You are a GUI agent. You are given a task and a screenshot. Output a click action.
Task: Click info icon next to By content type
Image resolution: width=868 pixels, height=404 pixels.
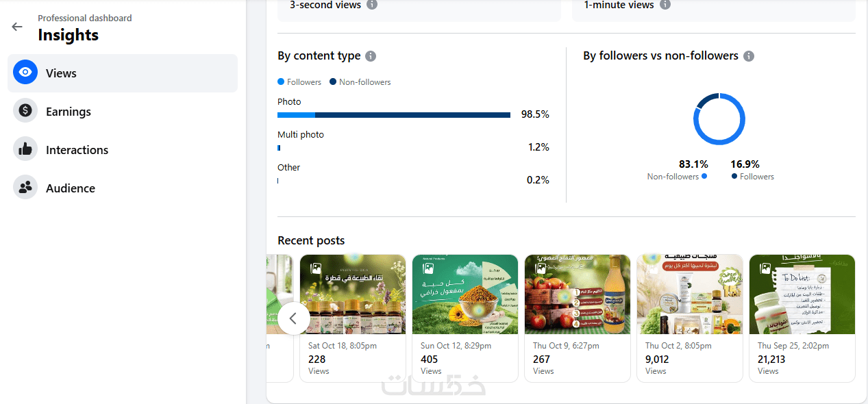[x=371, y=56]
